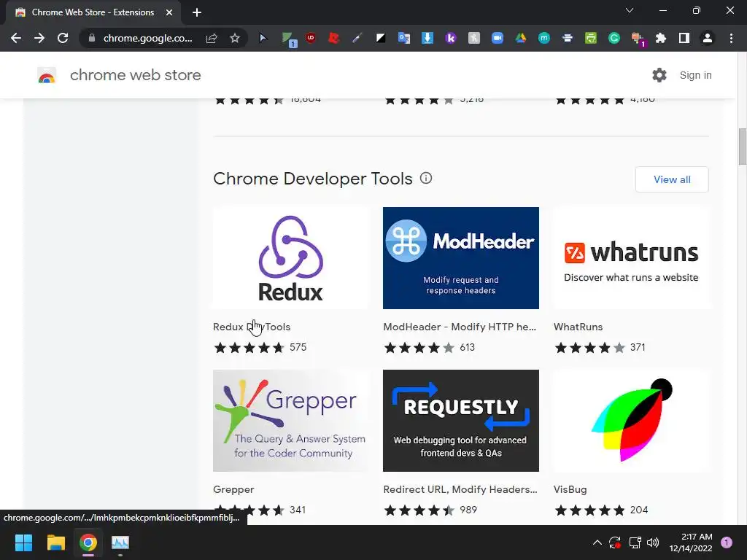Click the pen-shaped extension icon
Viewport: 747px width, 560px height.
click(357, 38)
